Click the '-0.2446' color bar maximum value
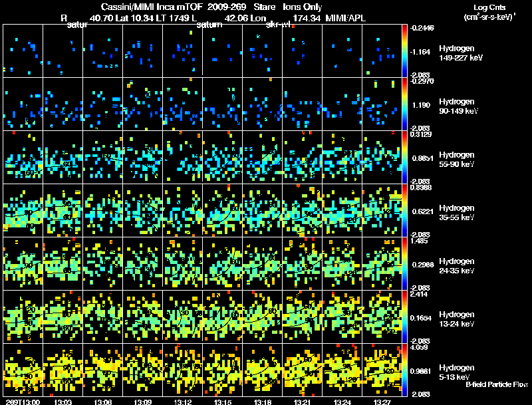This screenshot has height=405, width=532. click(422, 28)
